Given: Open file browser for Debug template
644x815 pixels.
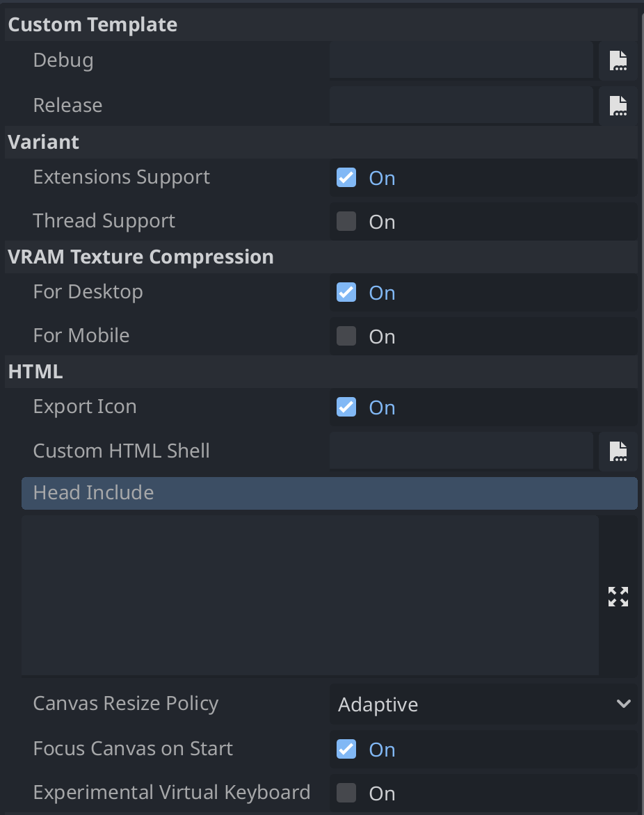Looking at the screenshot, I should [618, 60].
